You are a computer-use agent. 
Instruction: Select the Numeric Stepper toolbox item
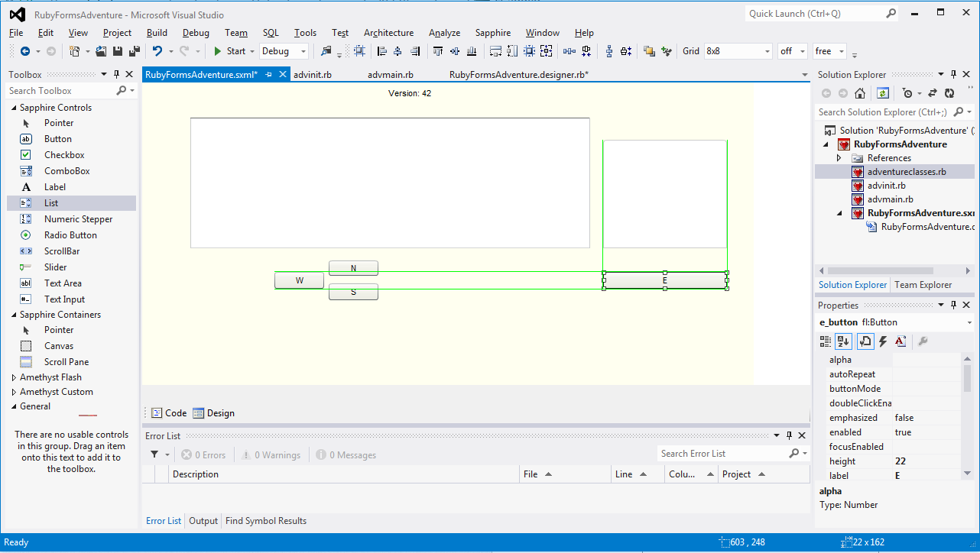pyautogui.click(x=72, y=219)
